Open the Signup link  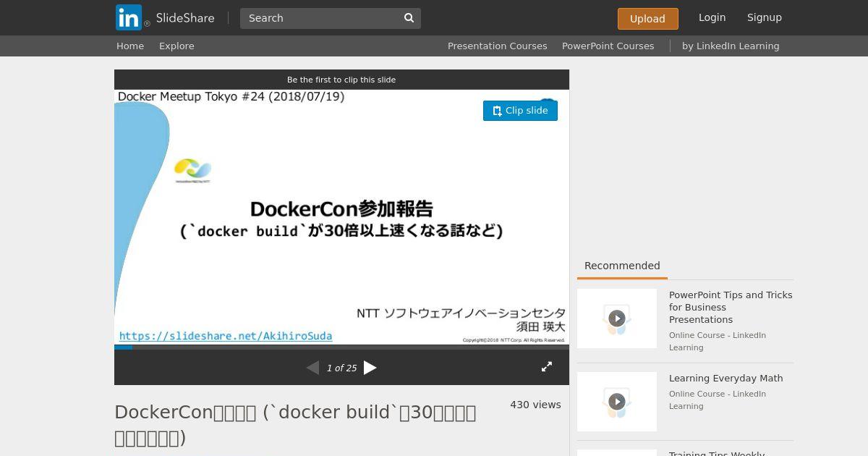[x=764, y=17]
